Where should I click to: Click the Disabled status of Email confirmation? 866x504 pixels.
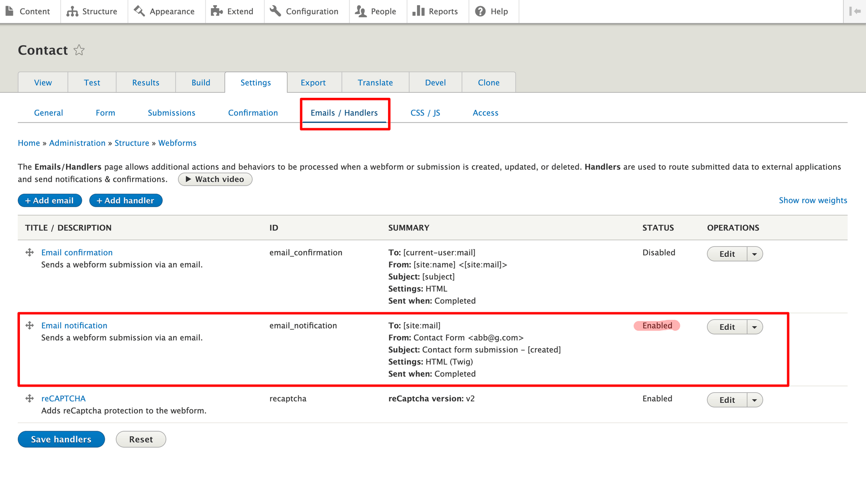coord(659,252)
